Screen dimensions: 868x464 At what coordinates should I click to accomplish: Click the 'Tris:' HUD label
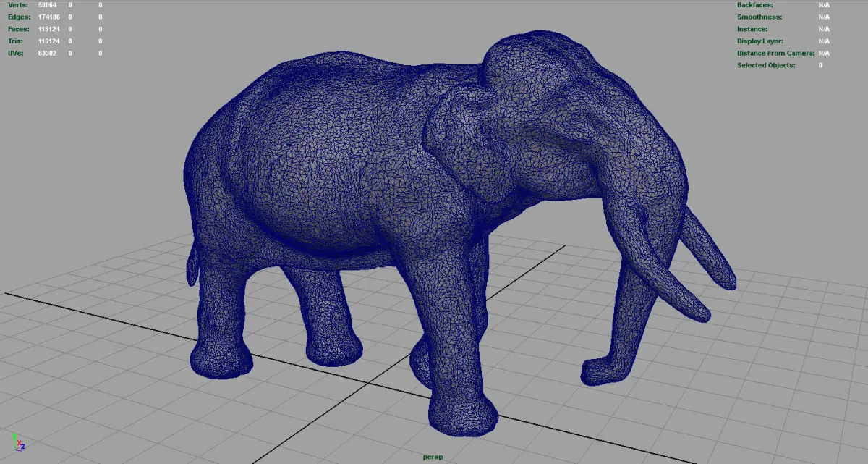click(16, 41)
